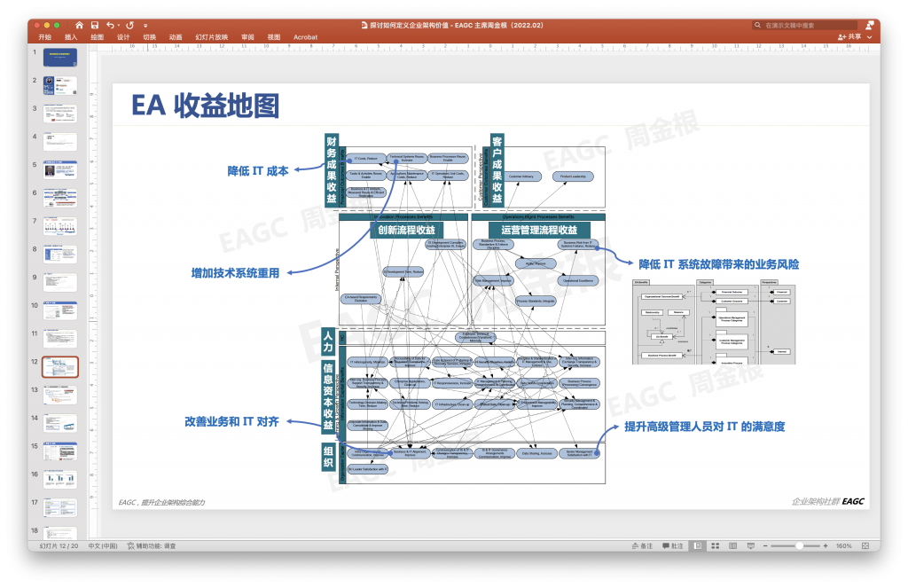Open the 切换 ribbon tab
The height and width of the screenshot is (588, 908).
149,37
